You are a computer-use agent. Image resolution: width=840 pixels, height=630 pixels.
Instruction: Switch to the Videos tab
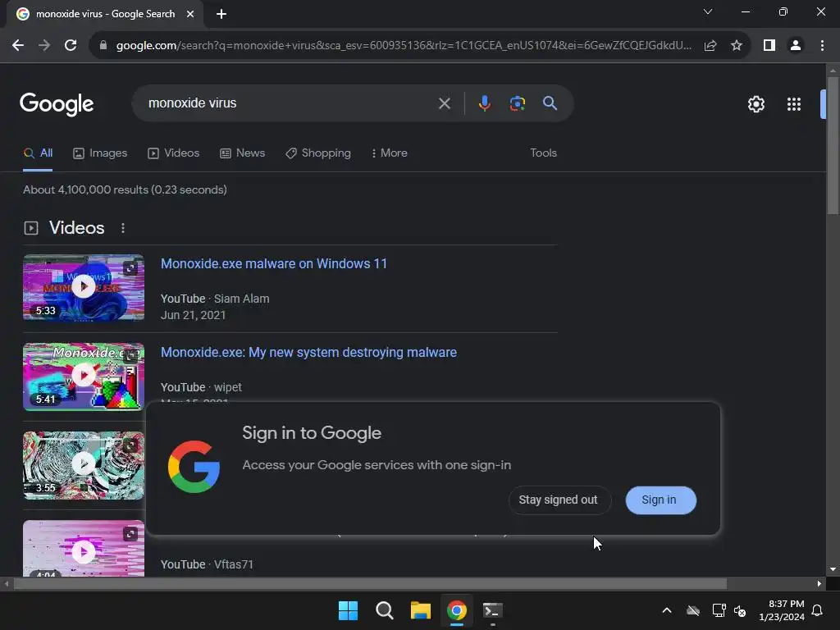[174, 153]
